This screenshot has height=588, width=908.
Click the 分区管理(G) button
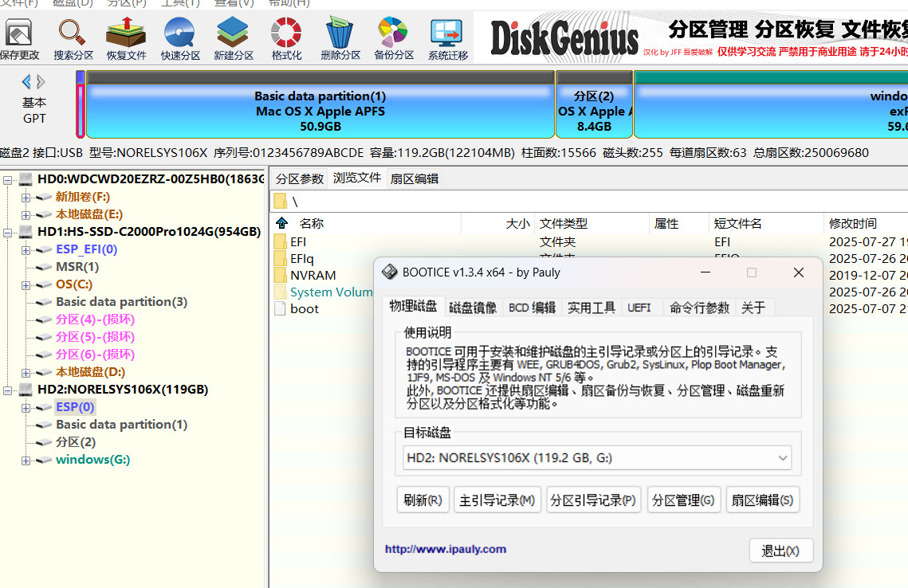pos(683,500)
